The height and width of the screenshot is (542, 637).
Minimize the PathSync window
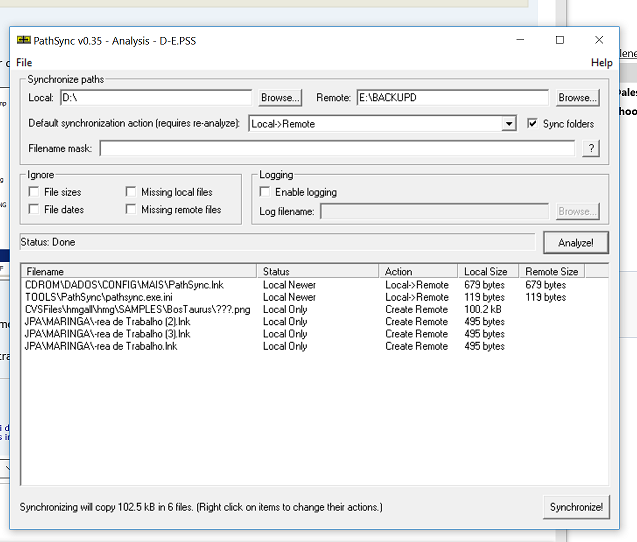521,40
